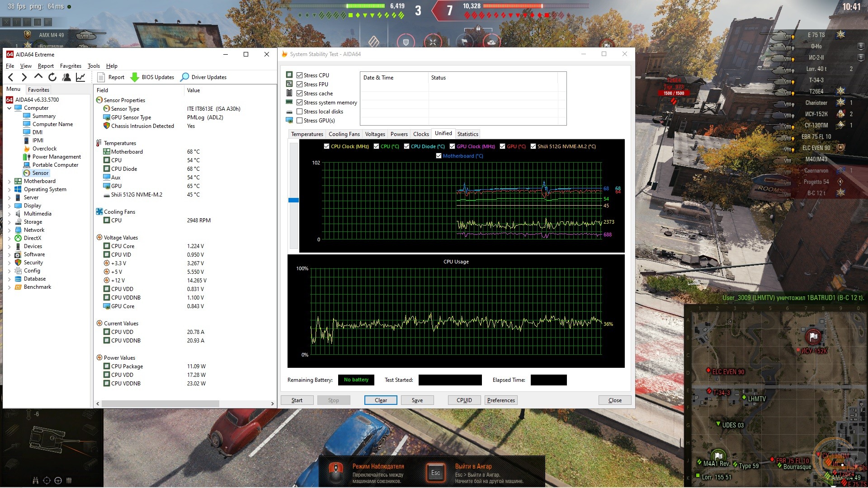Click the Value column header
The height and width of the screenshot is (488, 868).
point(230,90)
